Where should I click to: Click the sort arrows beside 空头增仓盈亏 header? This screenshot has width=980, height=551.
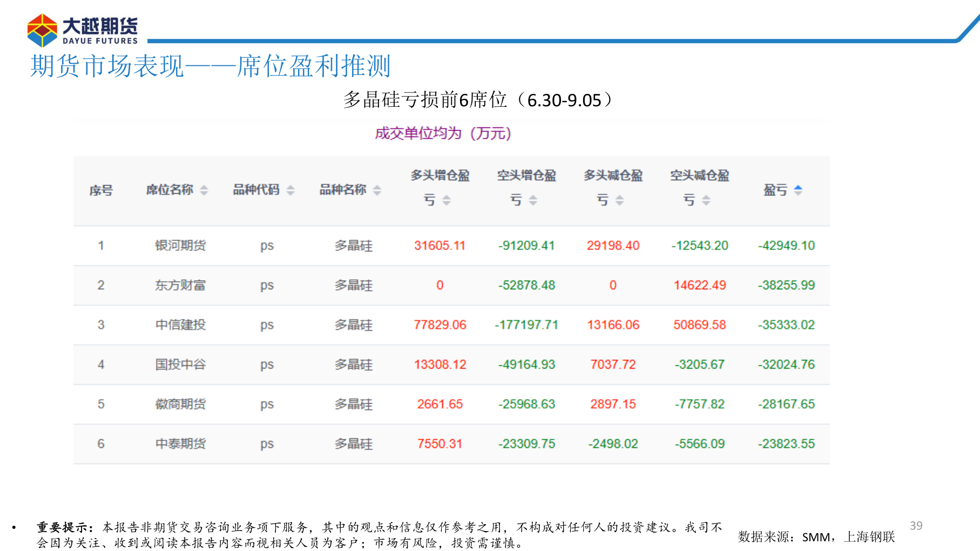click(533, 200)
